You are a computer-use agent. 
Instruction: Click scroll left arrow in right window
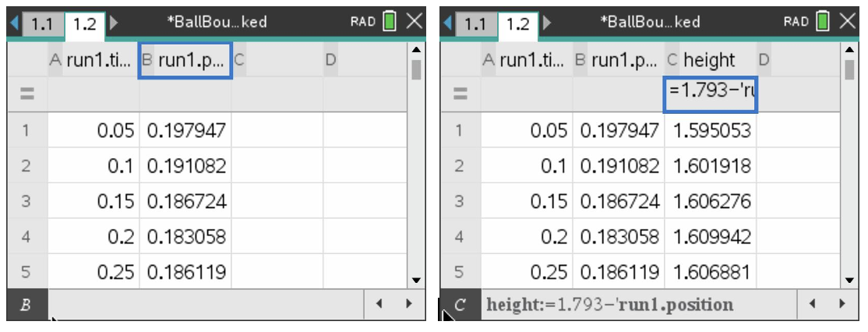click(x=812, y=303)
